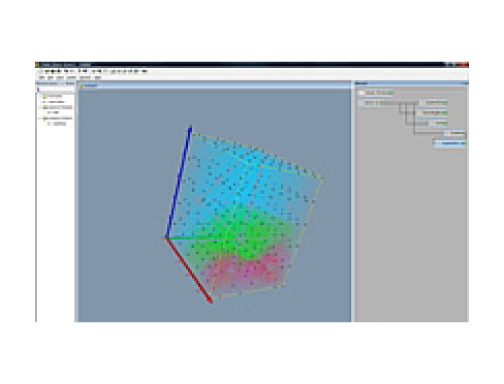Screen dimensions: 504x384
Task: Click the application icon in the title bar
Action: tap(37, 65)
